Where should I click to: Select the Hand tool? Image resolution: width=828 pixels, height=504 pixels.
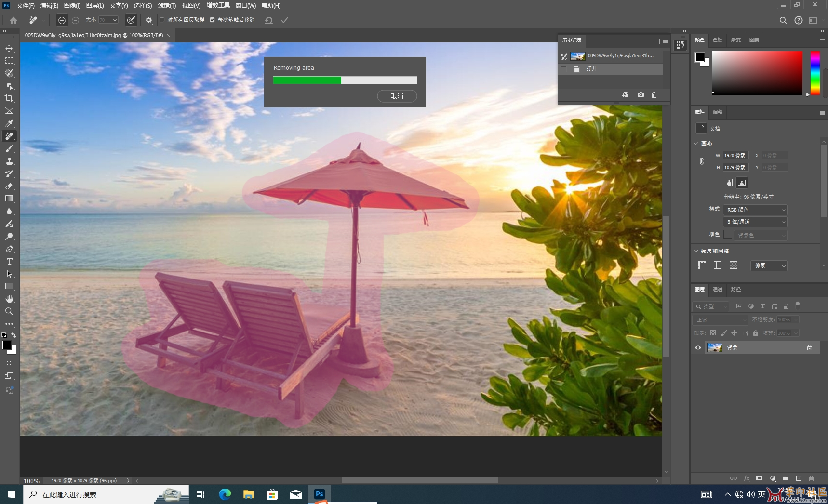[9, 299]
